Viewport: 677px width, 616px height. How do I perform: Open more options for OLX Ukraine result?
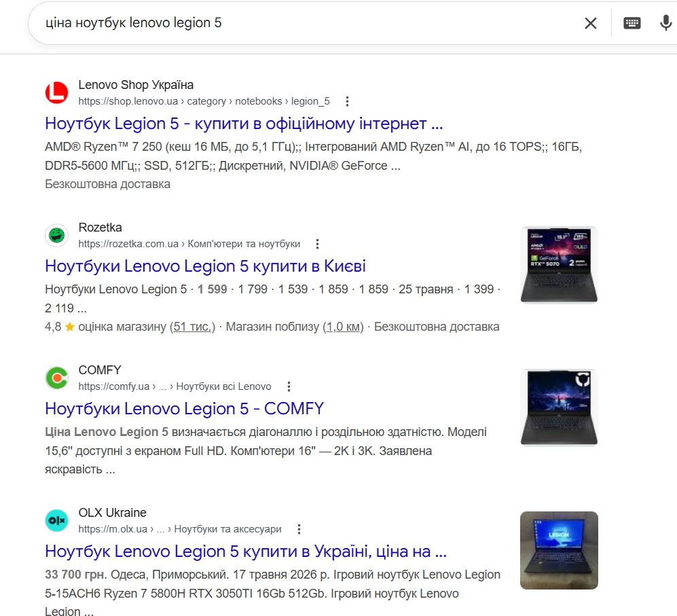pos(299,529)
